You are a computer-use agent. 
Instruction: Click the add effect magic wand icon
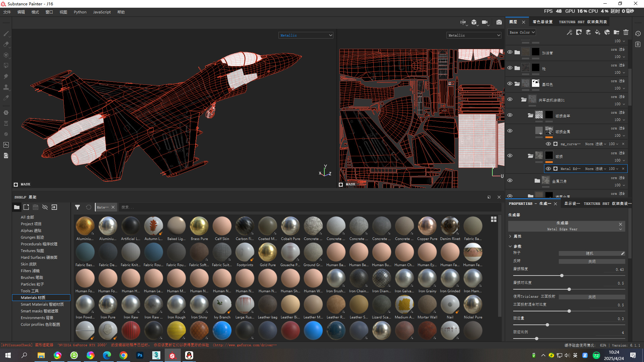pyautogui.click(x=570, y=33)
